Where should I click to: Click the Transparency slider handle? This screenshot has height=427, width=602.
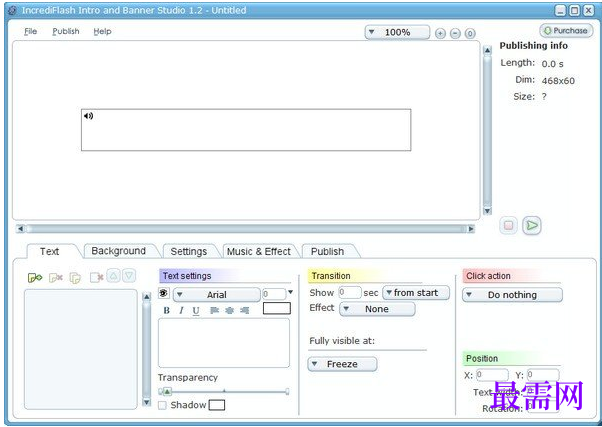point(167,391)
